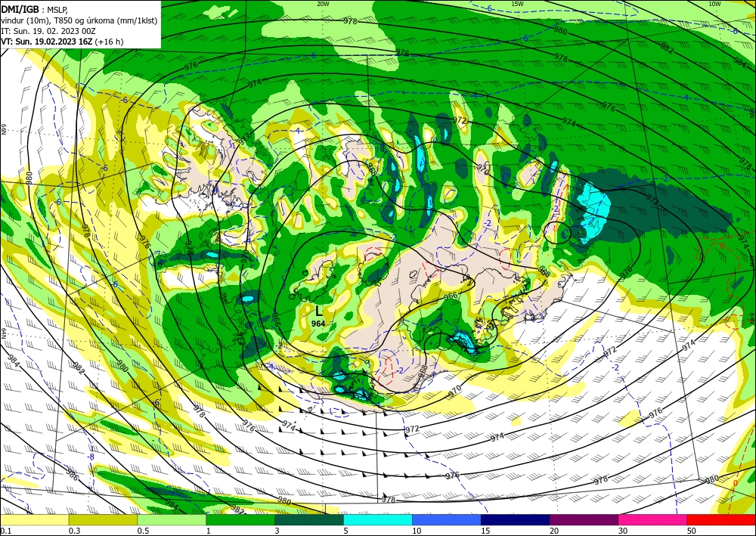
Task: Select the dark green 3–5 legend segment
Action: tap(309, 520)
